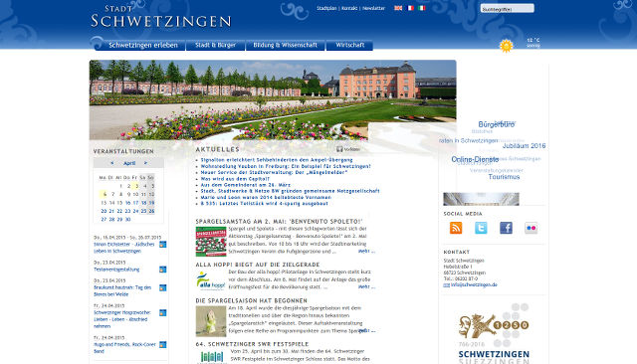Image resolution: width=637 pixels, height=364 pixels.
Task: Open the Facebook social media icon
Action: (x=506, y=228)
